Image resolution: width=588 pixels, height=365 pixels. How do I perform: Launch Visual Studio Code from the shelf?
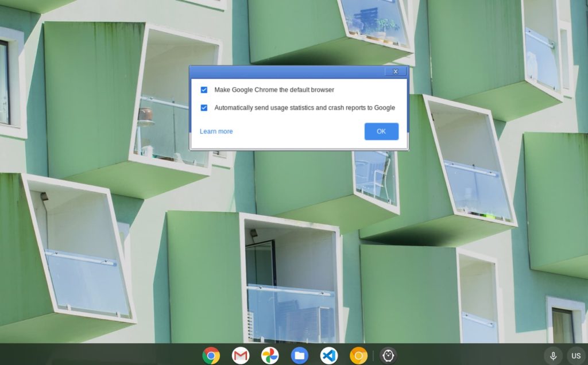point(329,355)
